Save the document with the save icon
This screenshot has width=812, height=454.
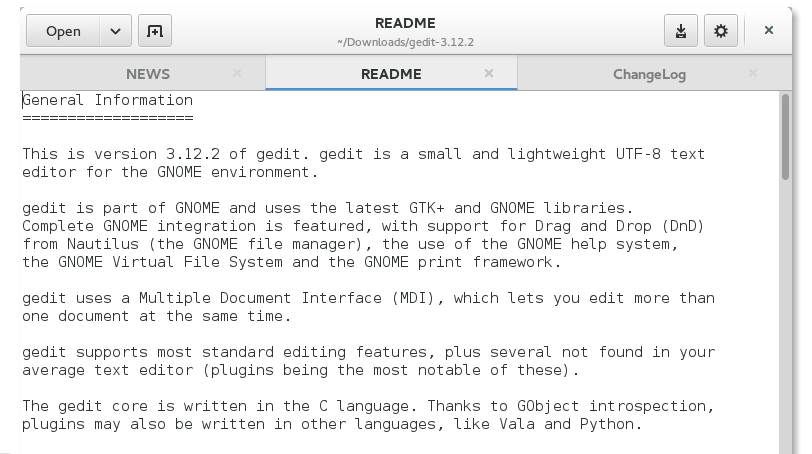(x=680, y=31)
